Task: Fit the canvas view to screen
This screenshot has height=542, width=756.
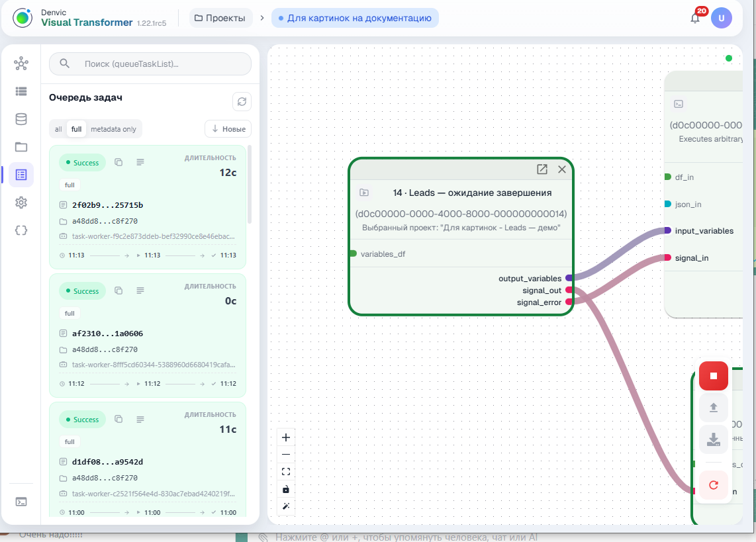Action: (286, 472)
